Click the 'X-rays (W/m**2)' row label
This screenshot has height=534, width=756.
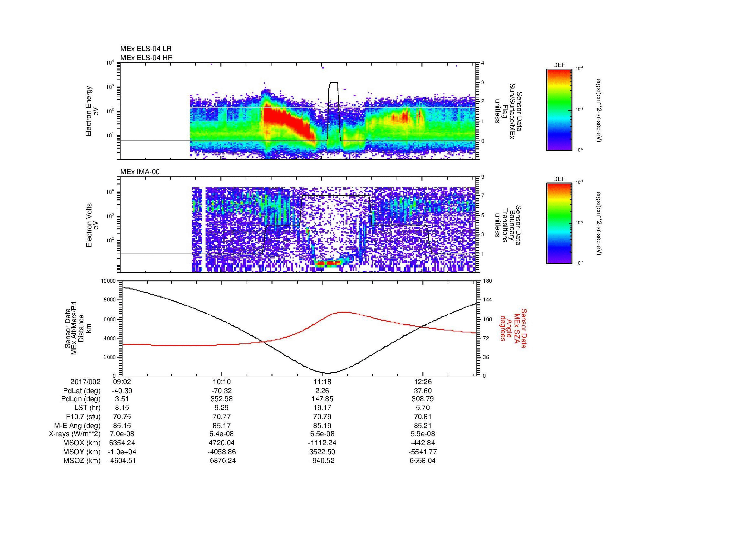pyautogui.click(x=74, y=434)
